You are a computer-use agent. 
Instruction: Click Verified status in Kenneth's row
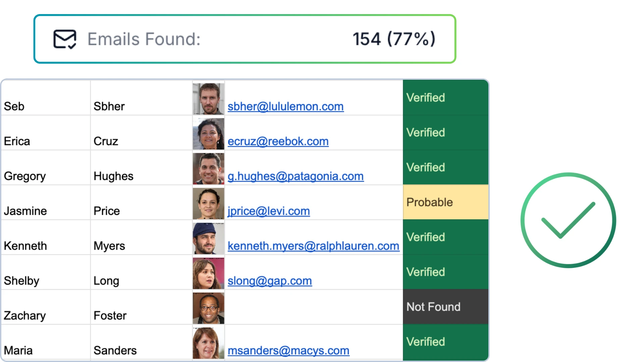[x=445, y=237]
